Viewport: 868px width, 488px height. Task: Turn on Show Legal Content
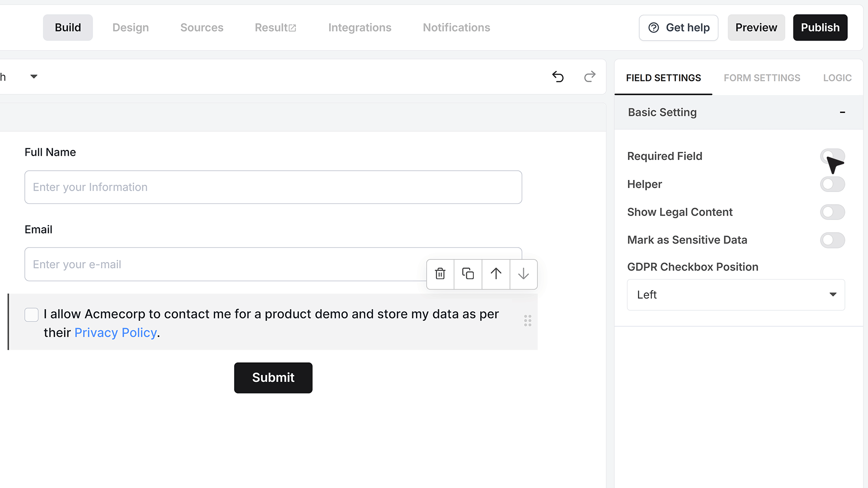(x=832, y=212)
